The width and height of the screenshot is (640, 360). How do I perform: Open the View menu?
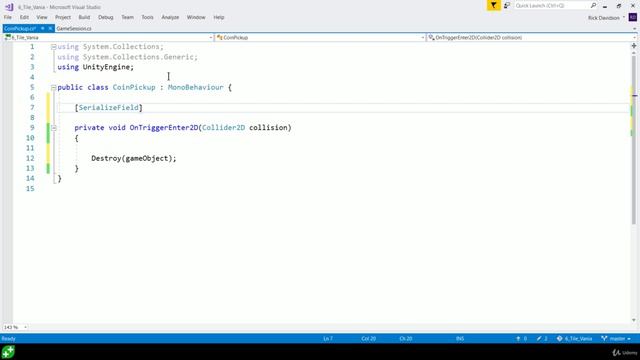pyautogui.click(x=42, y=17)
